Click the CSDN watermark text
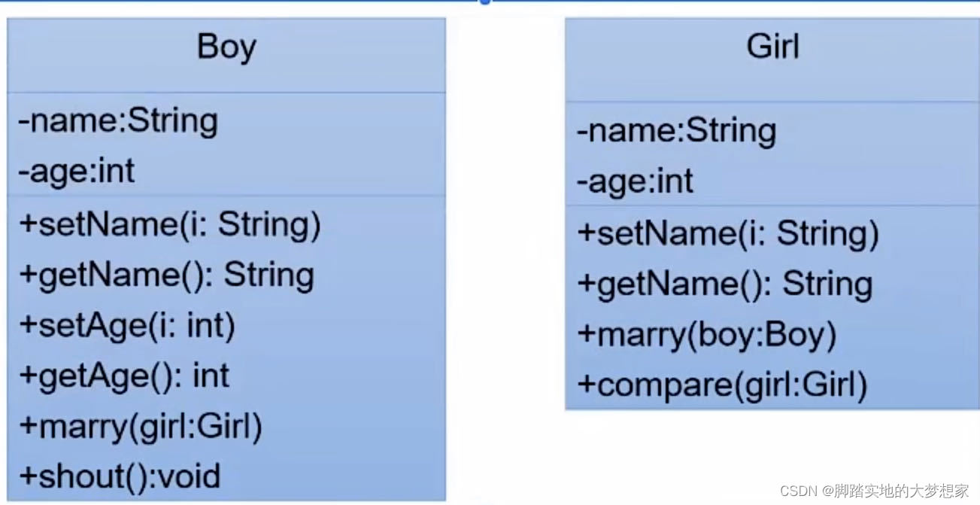980x505 pixels. pos(798,491)
